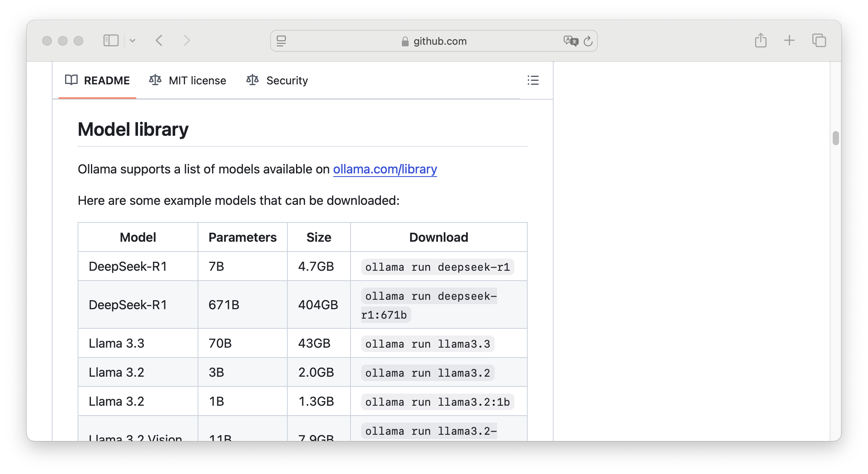Click the page scrollbar thumb
This screenshot has width=868, height=474.
(x=835, y=138)
